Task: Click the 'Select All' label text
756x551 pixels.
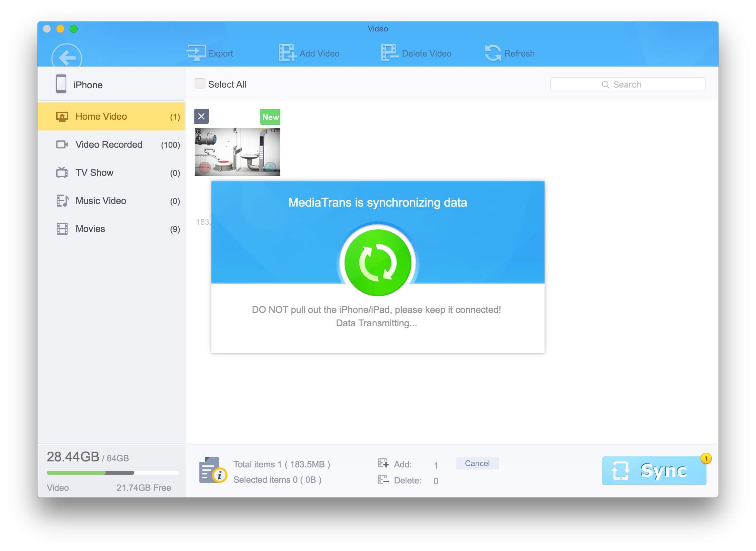Action: tap(227, 84)
